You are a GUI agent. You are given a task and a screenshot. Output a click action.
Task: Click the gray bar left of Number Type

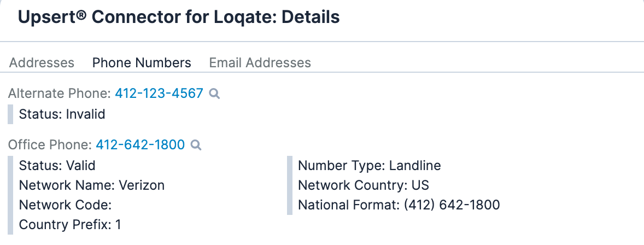pos(289,185)
